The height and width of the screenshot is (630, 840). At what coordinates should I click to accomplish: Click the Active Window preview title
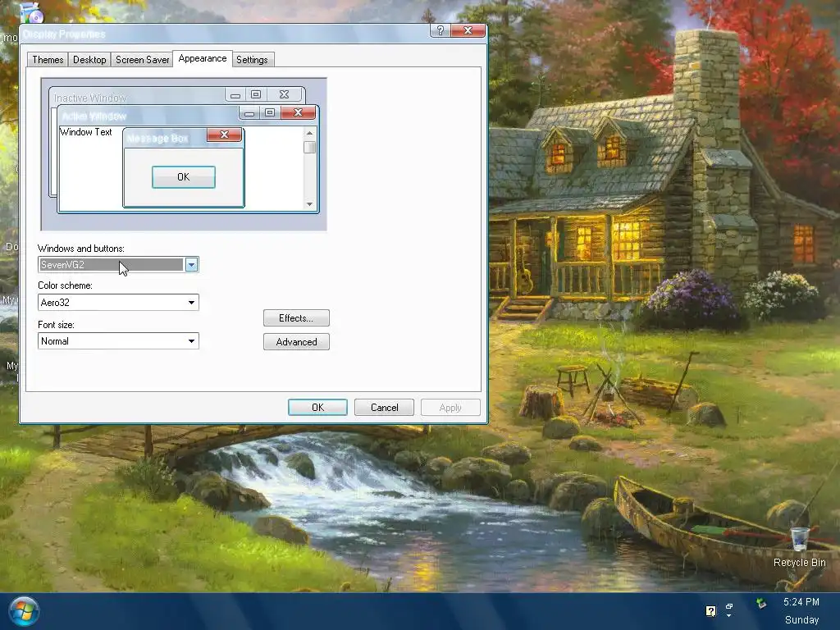coord(94,116)
